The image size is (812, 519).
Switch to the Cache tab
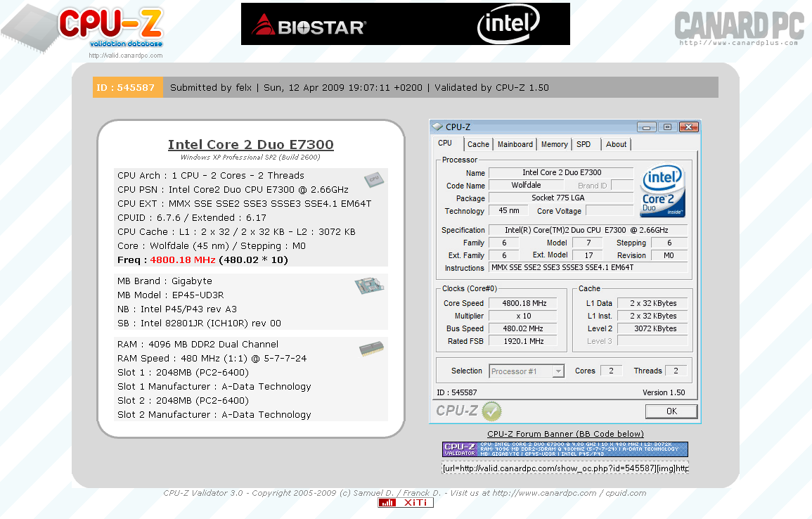478,144
